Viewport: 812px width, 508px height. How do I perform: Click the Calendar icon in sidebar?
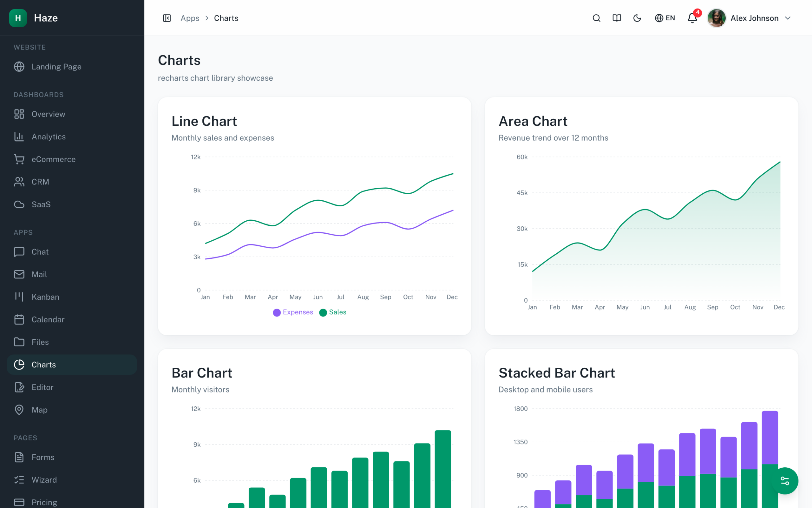[19, 319]
